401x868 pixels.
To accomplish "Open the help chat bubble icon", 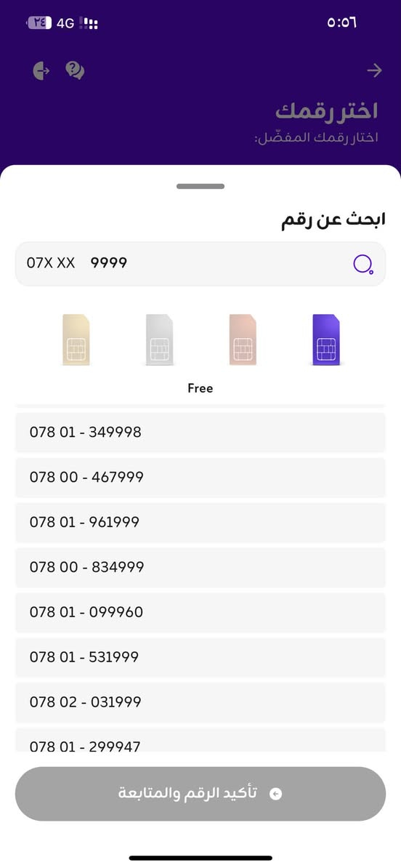I will pos(75,71).
